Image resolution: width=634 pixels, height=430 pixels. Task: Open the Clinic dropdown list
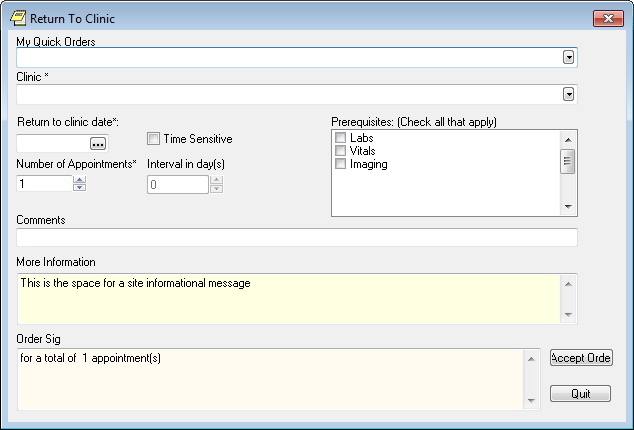pyautogui.click(x=568, y=94)
